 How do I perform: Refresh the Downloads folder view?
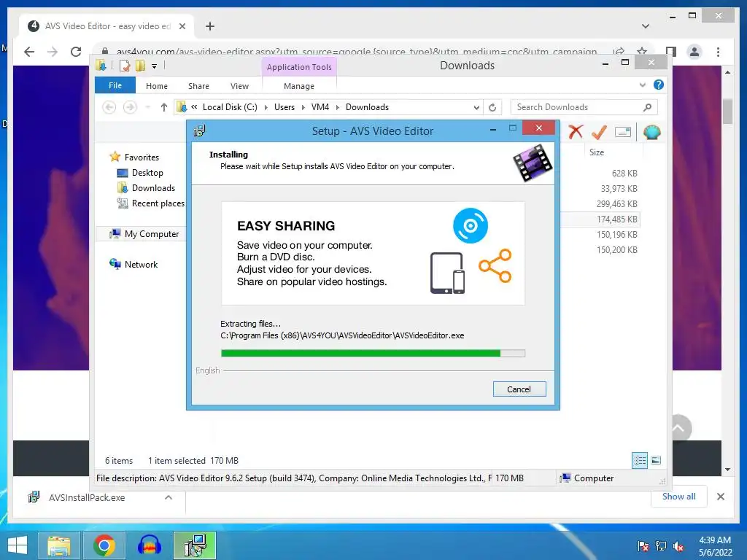492,108
